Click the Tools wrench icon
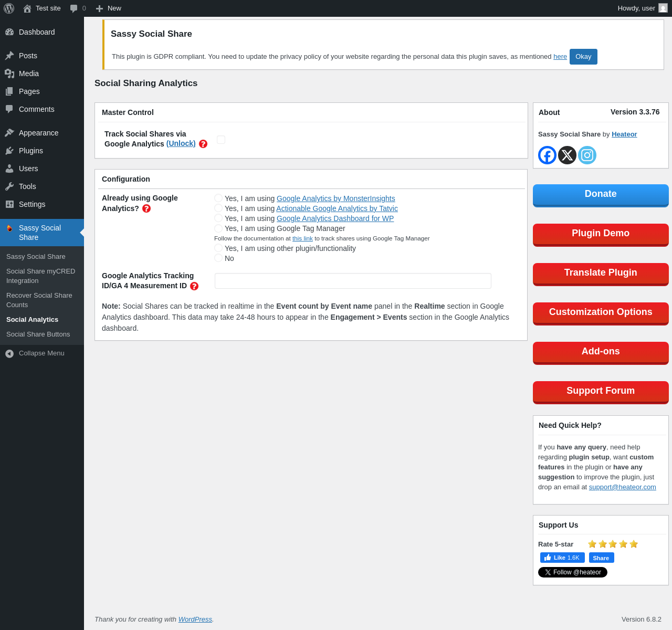672x630 pixels. (x=9, y=186)
